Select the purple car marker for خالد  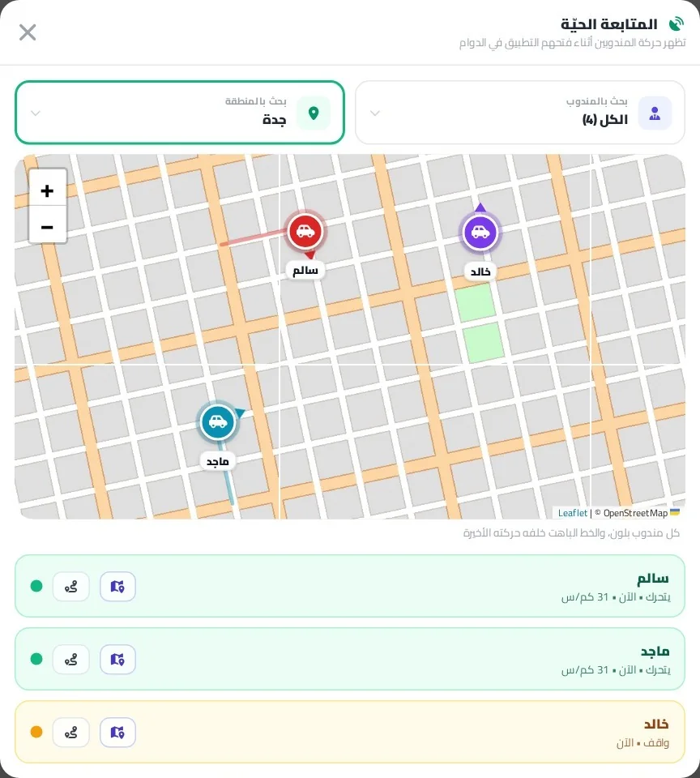pos(480,233)
